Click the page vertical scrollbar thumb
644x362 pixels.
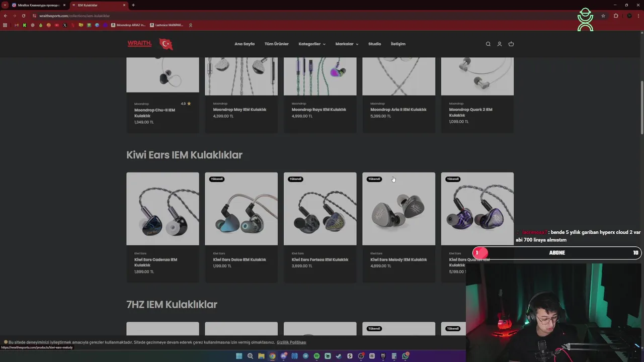pyautogui.click(x=642, y=107)
